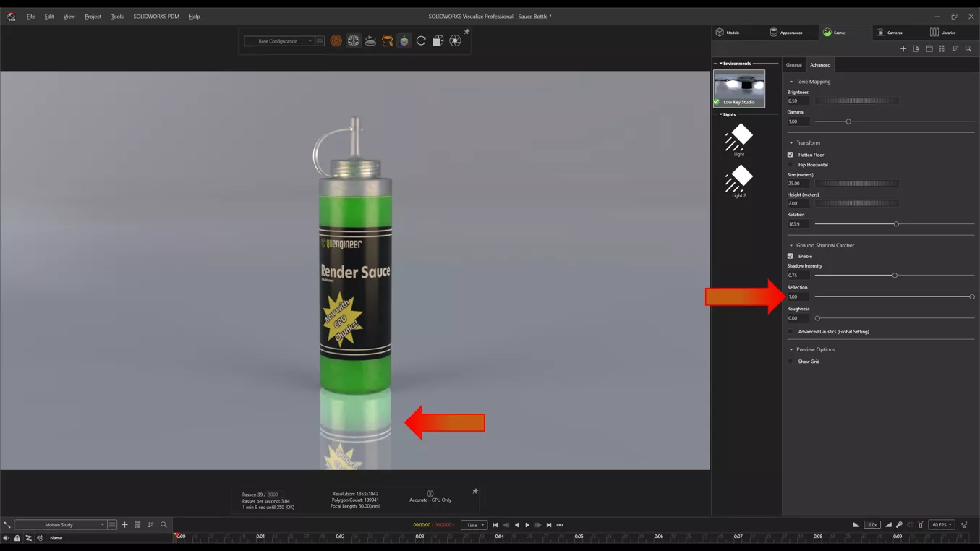
Task: Click the timeline sort icon
Action: click(x=150, y=525)
